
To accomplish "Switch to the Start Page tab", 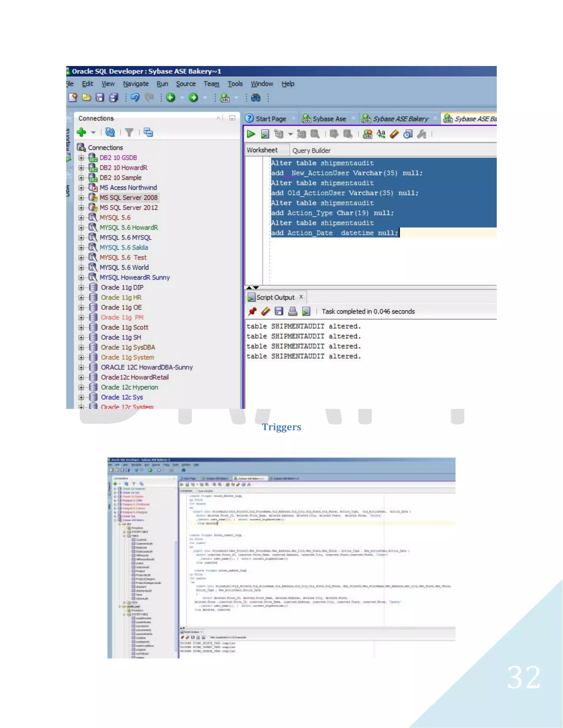I will coord(271,119).
